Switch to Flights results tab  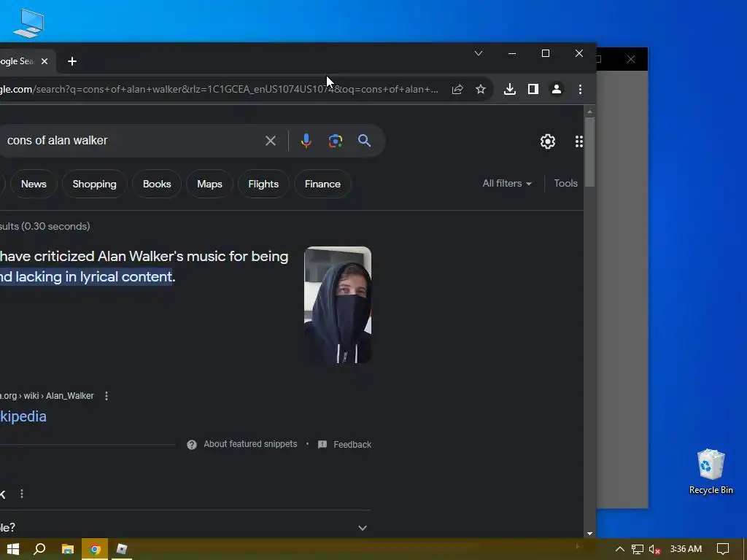click(263, 184)
